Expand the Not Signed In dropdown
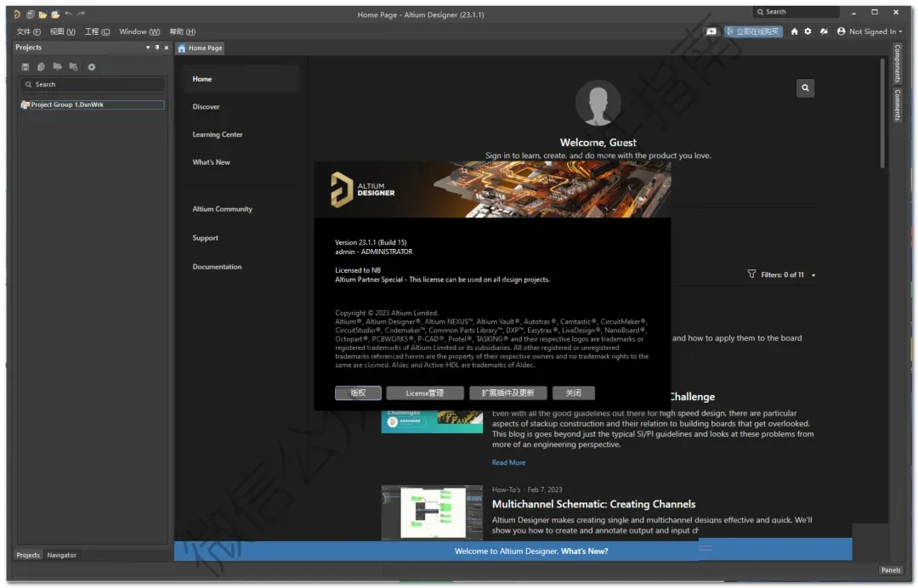Screen dimensions: 918x588 (900, 31)
